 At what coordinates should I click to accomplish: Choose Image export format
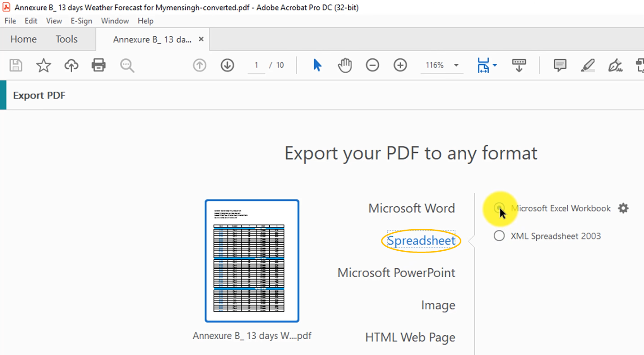click(x=438, y=305)
